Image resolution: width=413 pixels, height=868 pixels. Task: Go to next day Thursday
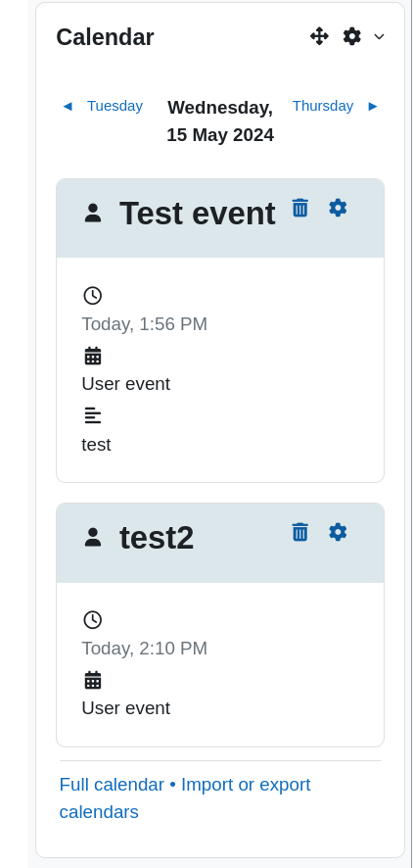335,106
